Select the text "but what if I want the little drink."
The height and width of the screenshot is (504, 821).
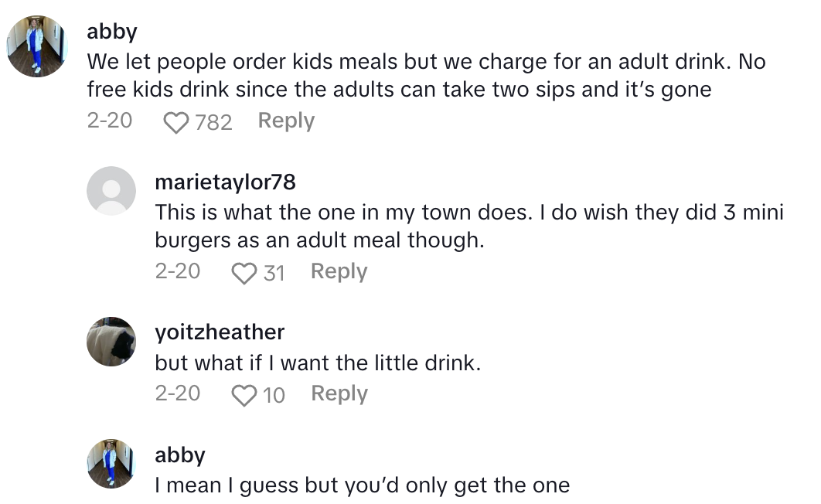(318, 363)
